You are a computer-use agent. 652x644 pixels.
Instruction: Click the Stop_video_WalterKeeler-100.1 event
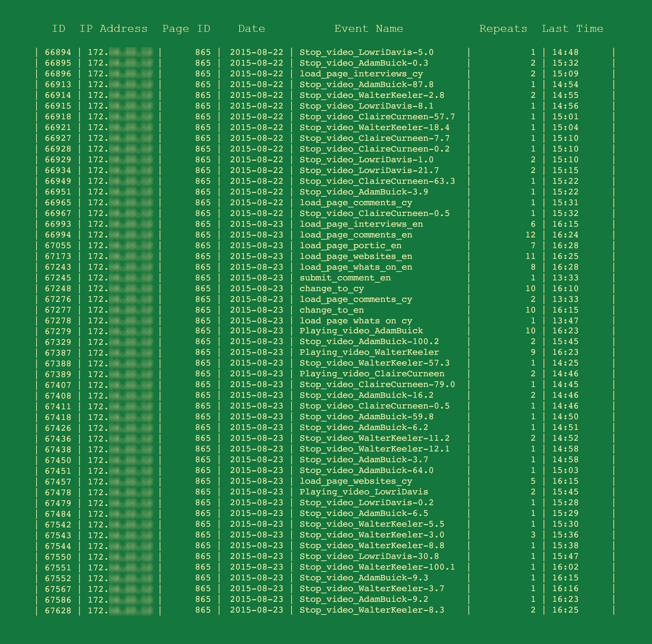(x=377, y=567)
